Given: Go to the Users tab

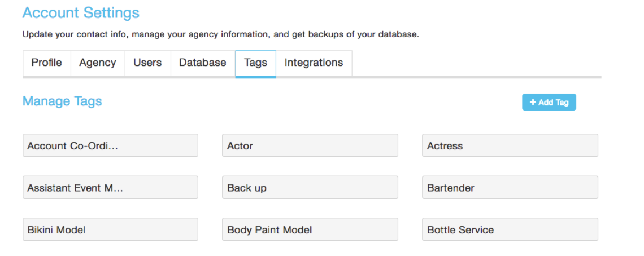Looking at the screenshot, I should (147, 63).
